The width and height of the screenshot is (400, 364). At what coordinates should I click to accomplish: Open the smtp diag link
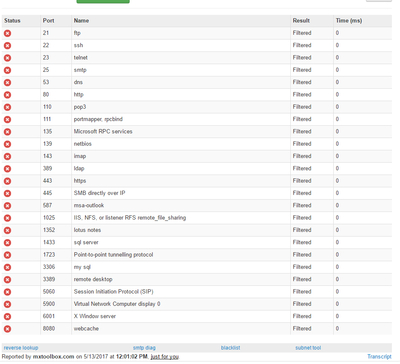(144, 348)
